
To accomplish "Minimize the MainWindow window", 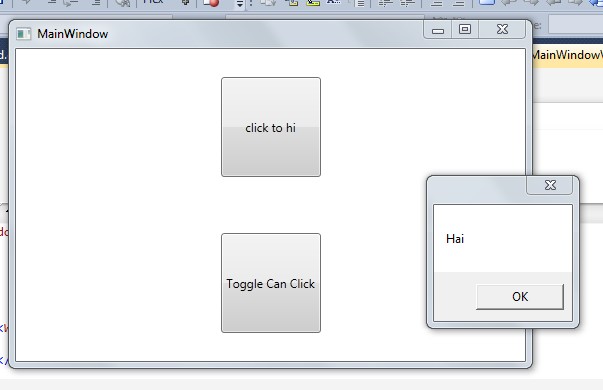I will coord(438,30).
